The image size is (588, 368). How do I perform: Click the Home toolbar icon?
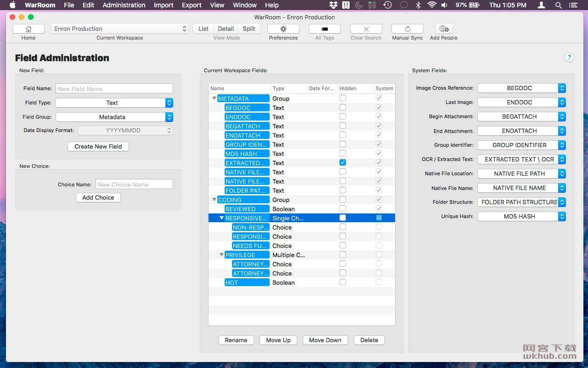point(28,29)
